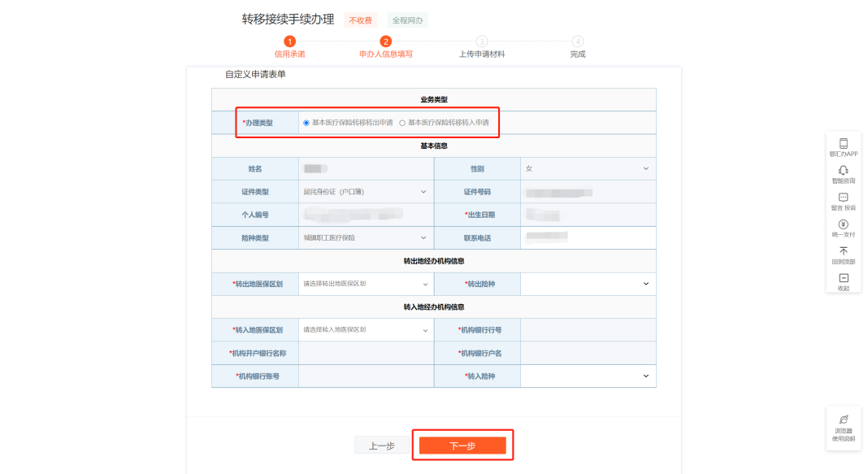Screen dimensions: 868x474
Task: Open the 险种类型 dropdown
Action: (x=366, y=238)
